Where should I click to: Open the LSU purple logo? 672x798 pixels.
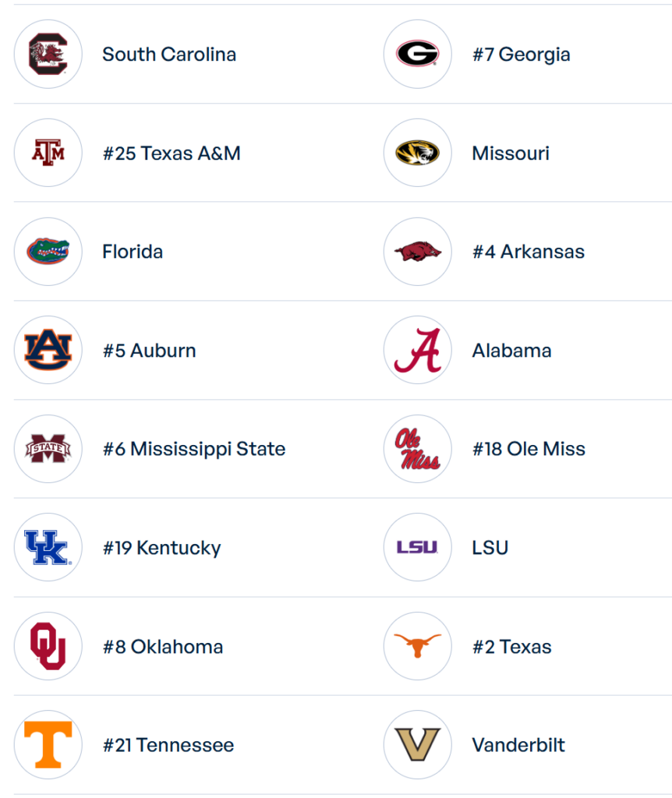pyautogui.click(x=417, y=547)
